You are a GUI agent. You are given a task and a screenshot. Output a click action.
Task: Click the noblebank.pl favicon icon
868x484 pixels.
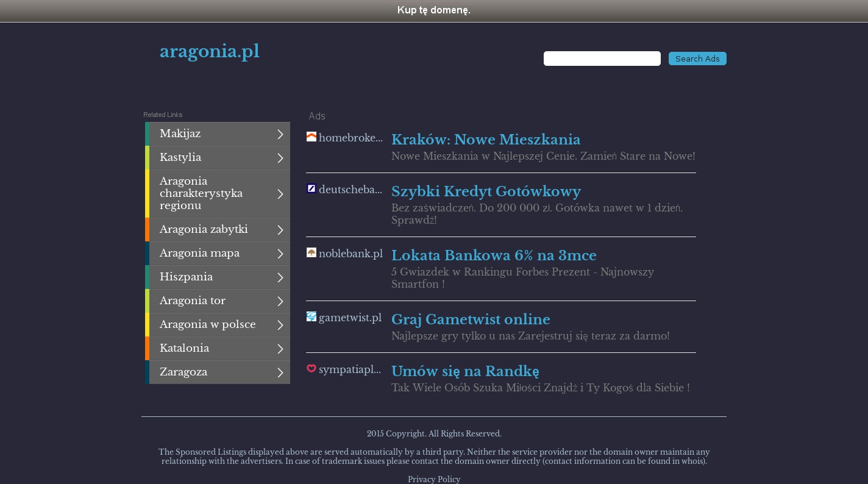click(311, 253)
